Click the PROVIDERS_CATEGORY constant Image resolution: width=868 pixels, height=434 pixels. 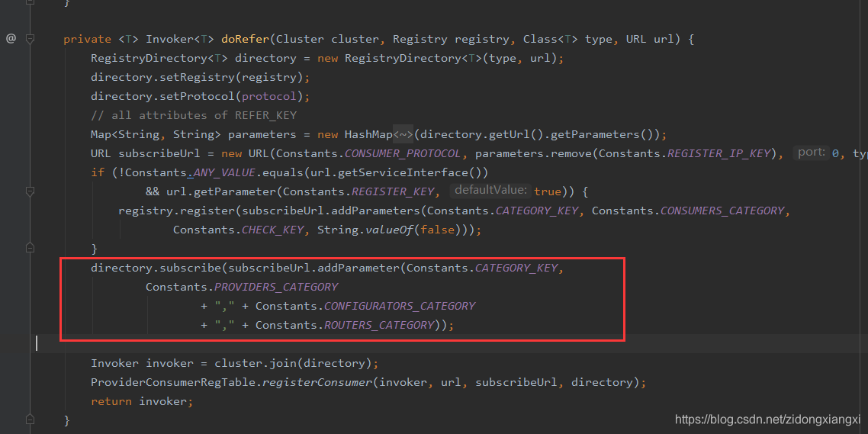coord(276,288)
